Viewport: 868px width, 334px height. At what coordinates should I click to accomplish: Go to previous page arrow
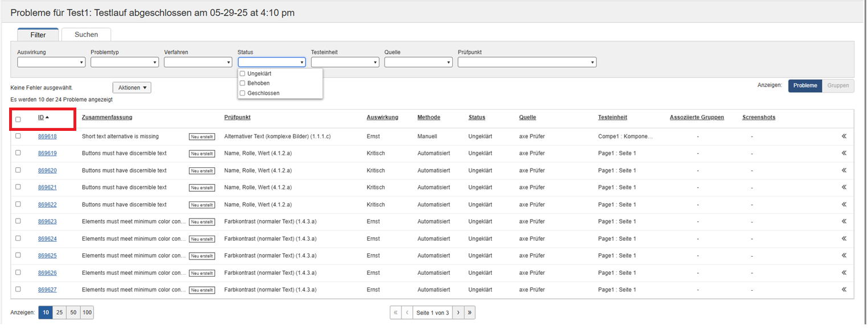407,313
